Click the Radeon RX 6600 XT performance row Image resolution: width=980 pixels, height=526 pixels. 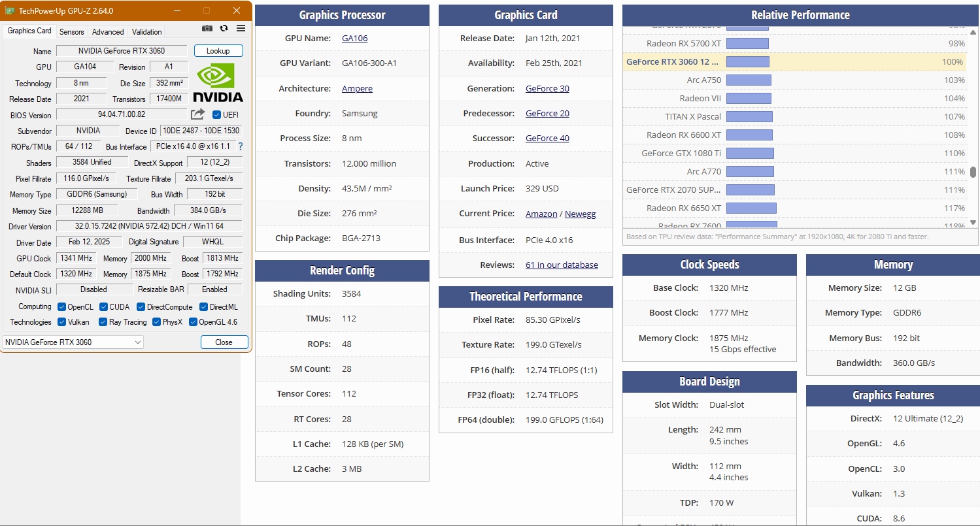tap(795, 135)
